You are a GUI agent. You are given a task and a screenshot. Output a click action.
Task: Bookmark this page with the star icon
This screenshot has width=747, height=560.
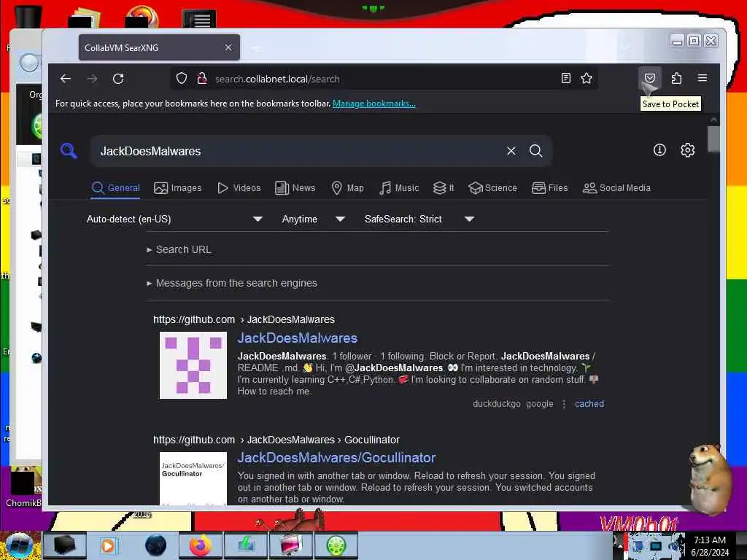tap(587, 78)
